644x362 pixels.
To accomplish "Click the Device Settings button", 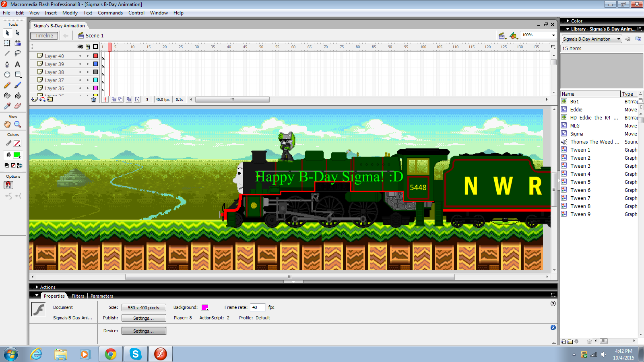I will [144, 331].
